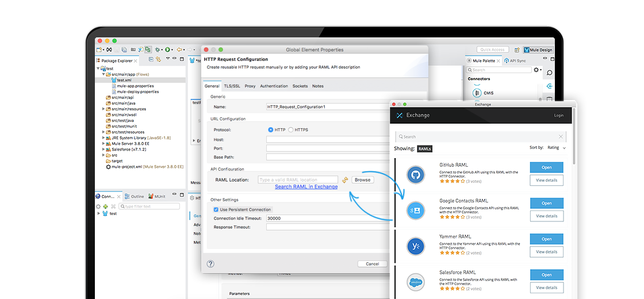Switch to the Outline tab
Image resolution: width=644 pixels, height=299 pixels.
point(135,197)
